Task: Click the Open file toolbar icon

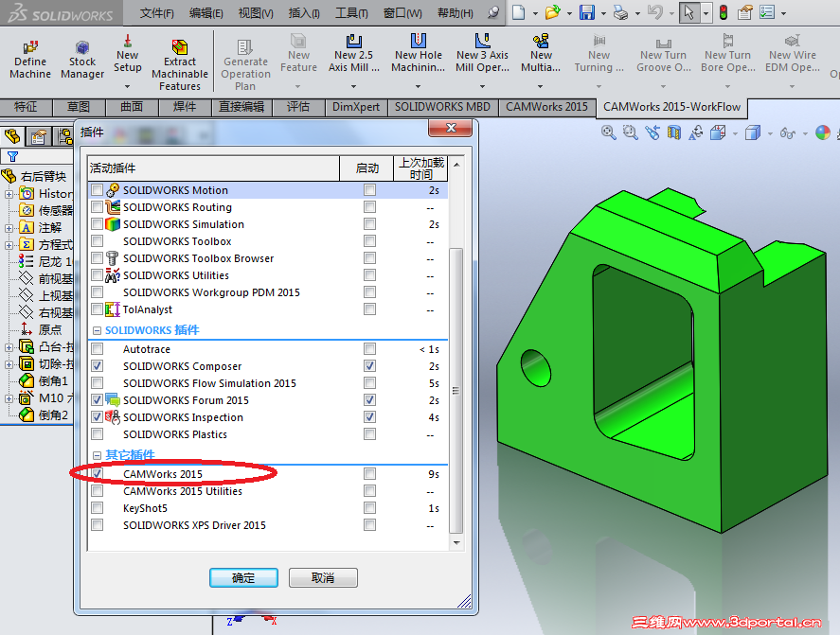Action: pos(553,11)
